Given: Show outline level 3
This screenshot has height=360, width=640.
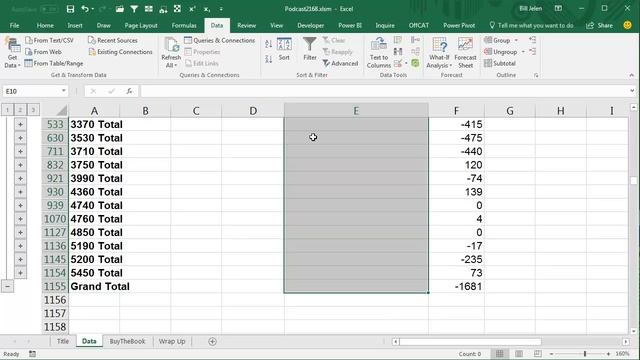Looking at the screenshot, I should pos(33,109).
